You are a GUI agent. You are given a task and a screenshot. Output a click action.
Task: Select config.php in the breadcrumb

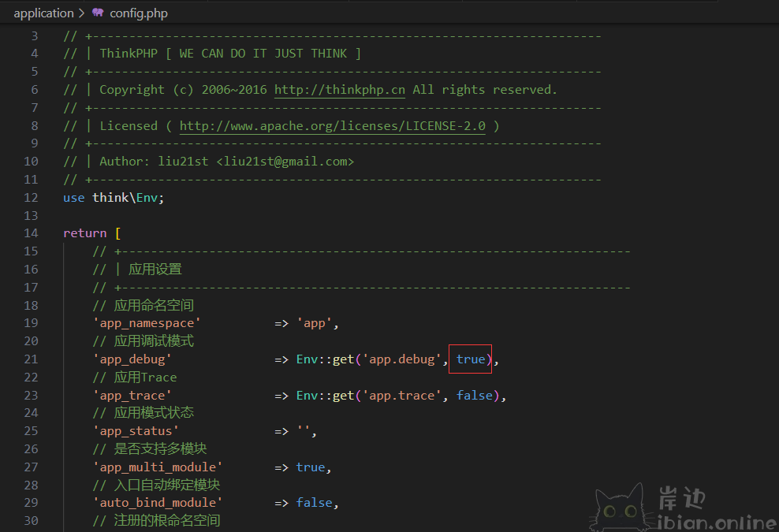click(138, 13)
